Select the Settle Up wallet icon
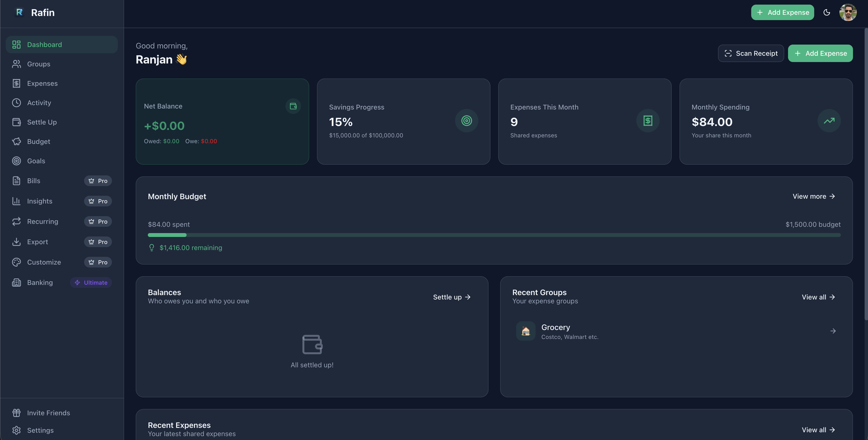 pos(16,122)
